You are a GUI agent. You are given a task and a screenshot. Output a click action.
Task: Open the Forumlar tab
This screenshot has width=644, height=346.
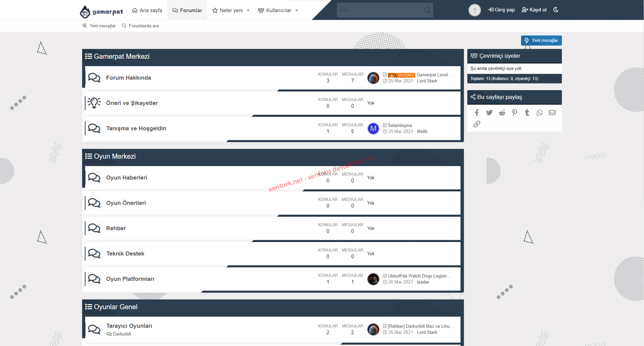187,10
